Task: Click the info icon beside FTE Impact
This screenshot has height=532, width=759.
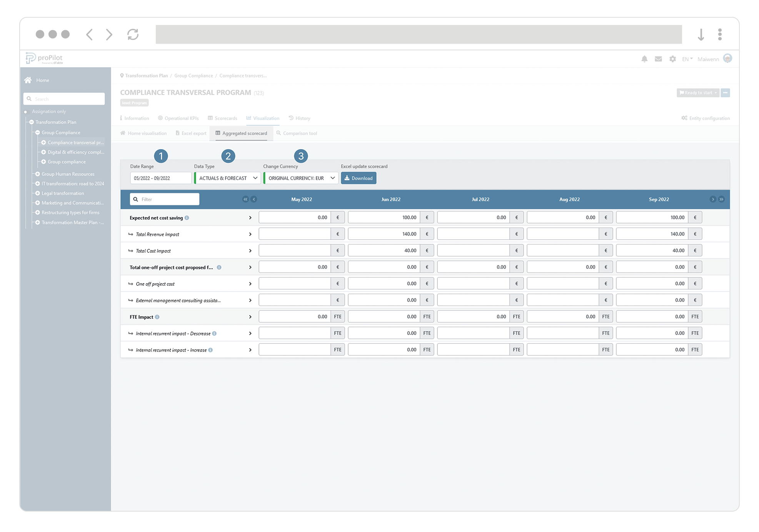Action: point(157,317)
